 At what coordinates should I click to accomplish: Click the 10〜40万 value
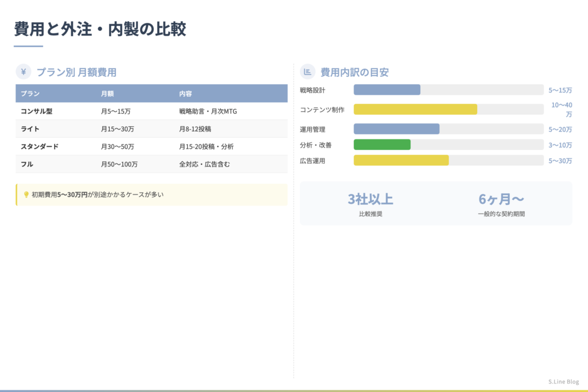pos(562,110)
